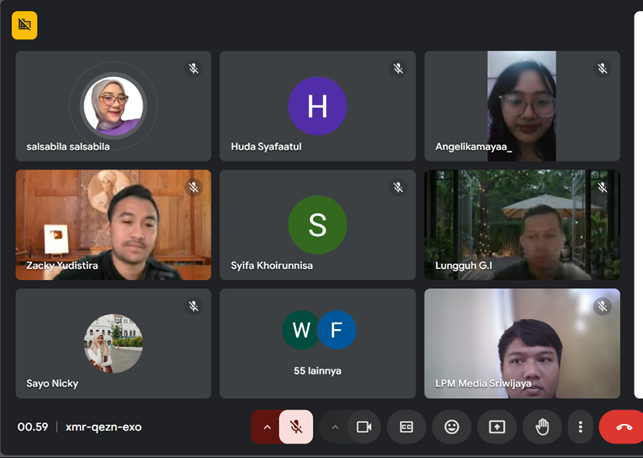
Task: Select salsabila salsabila's participant tile
Action: 113,106
